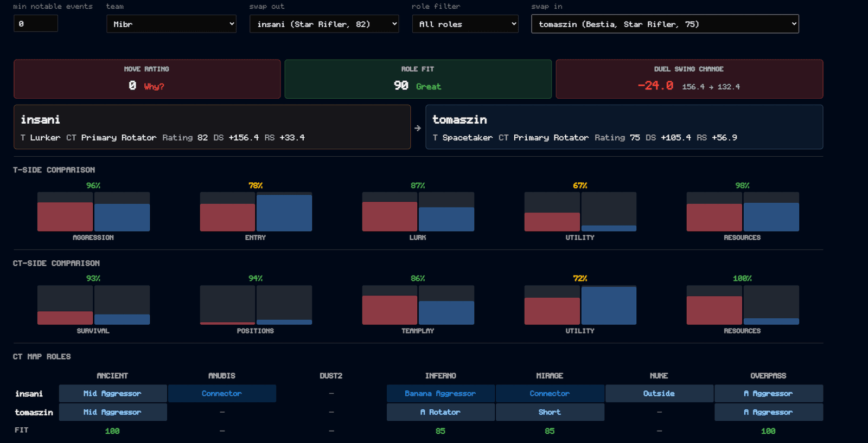Click tomaszin's A Rotator Inferno cell
Screen dimensions: 868x443
click(x=441, y=412)
